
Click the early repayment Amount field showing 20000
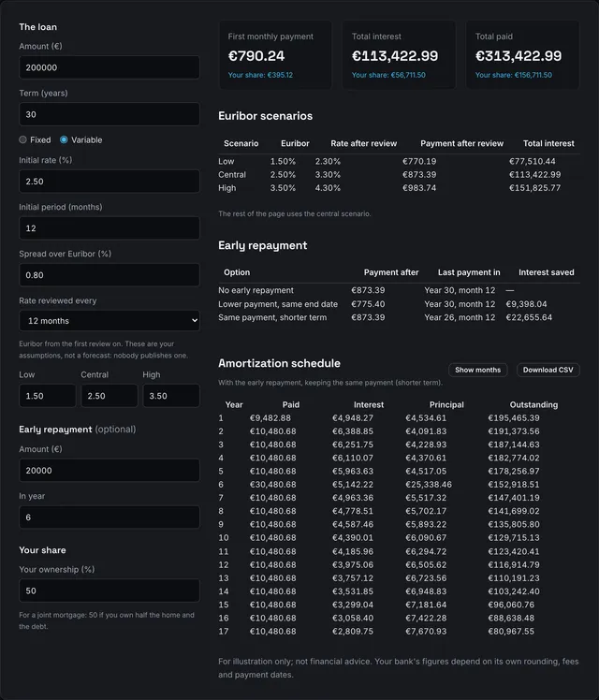pyautogui.click(x=110, y=470)
